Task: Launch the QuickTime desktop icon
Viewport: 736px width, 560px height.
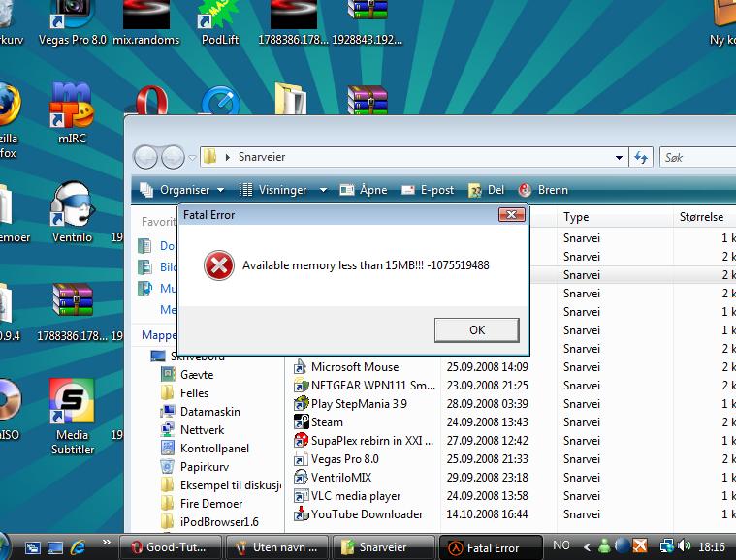Action: [221, 100]
